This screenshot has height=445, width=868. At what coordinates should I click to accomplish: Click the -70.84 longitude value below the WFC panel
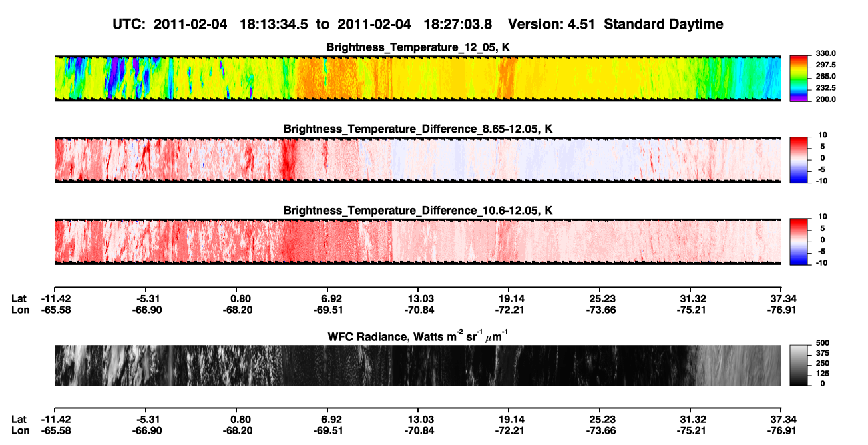pyautogui.click(x=418, y=430)
